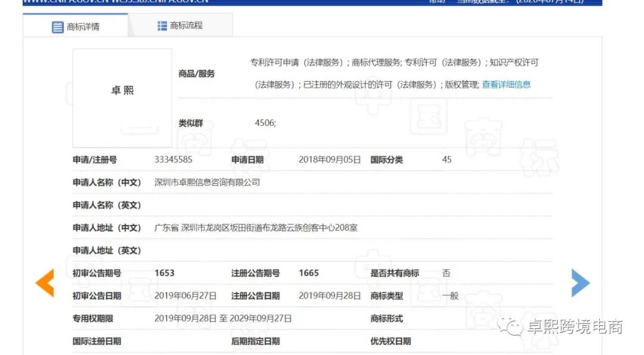644x355 pixels.
Task: Select international class value 45
Action: coord(447,160)
